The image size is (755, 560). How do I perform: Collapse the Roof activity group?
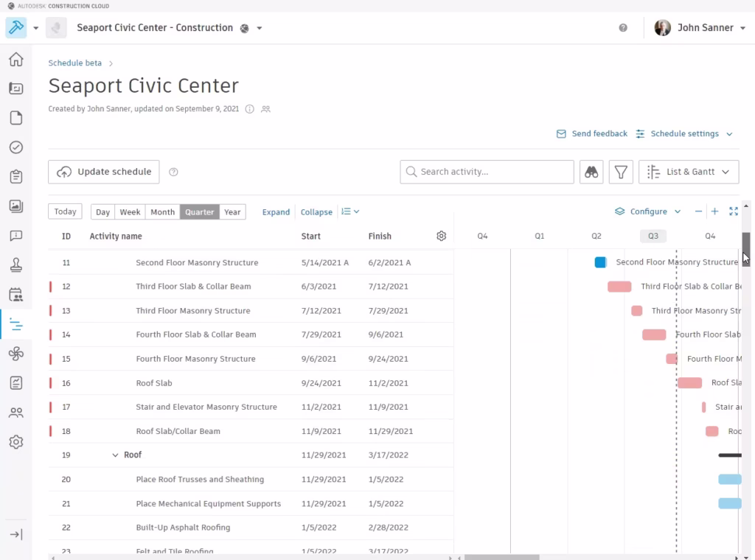coord(115,455)
